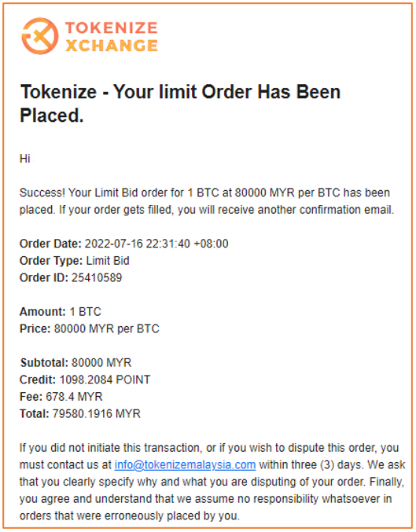Click the email heading "Your limit Order Has Been Placed"
416x532 pixels.
point(180,104)
